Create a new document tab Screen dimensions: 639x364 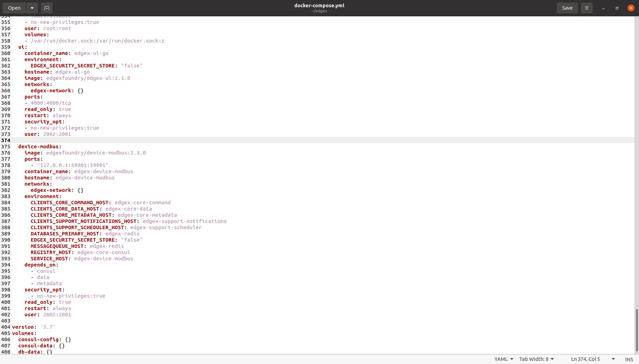[x=47, y=8]
